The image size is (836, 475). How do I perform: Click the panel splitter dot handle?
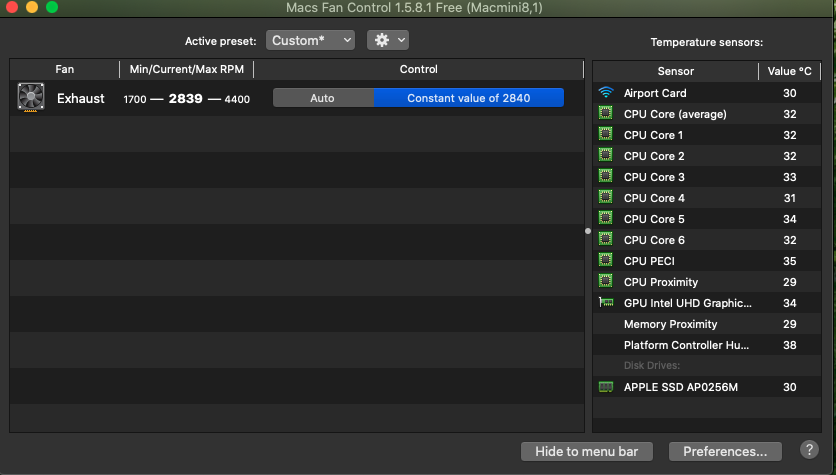tap(588, 231)
